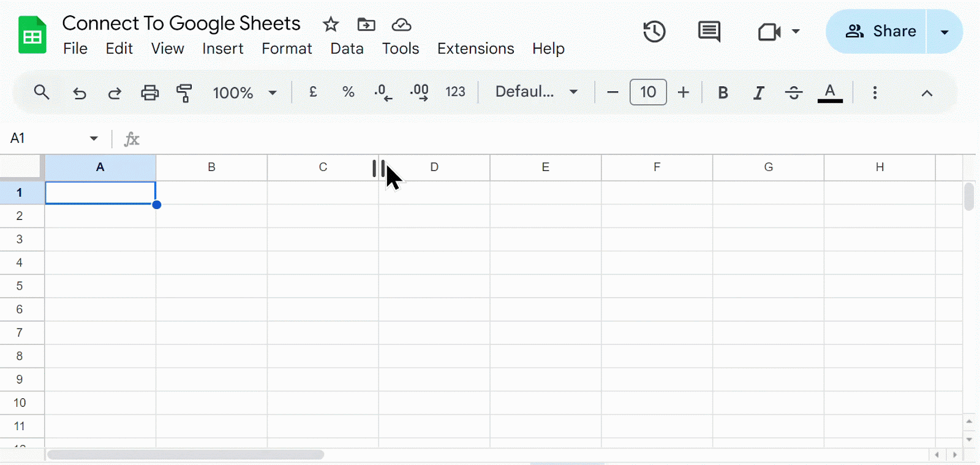Click the font size 10 field
The image size is (980, 465).
(648, 93)
